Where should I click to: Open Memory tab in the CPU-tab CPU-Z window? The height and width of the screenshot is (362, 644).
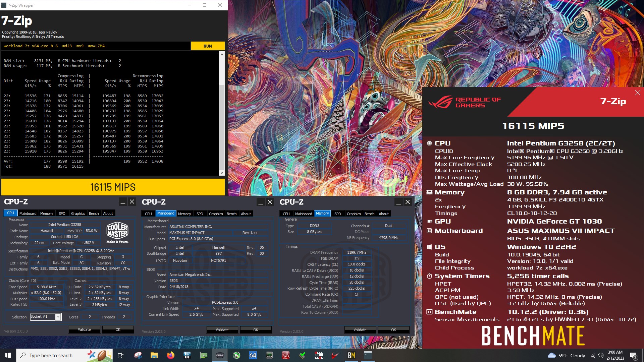point(47,214)
